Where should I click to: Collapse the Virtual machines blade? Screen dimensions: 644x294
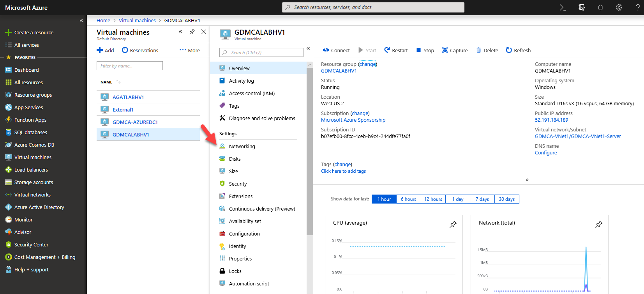(x=180, y=32)
